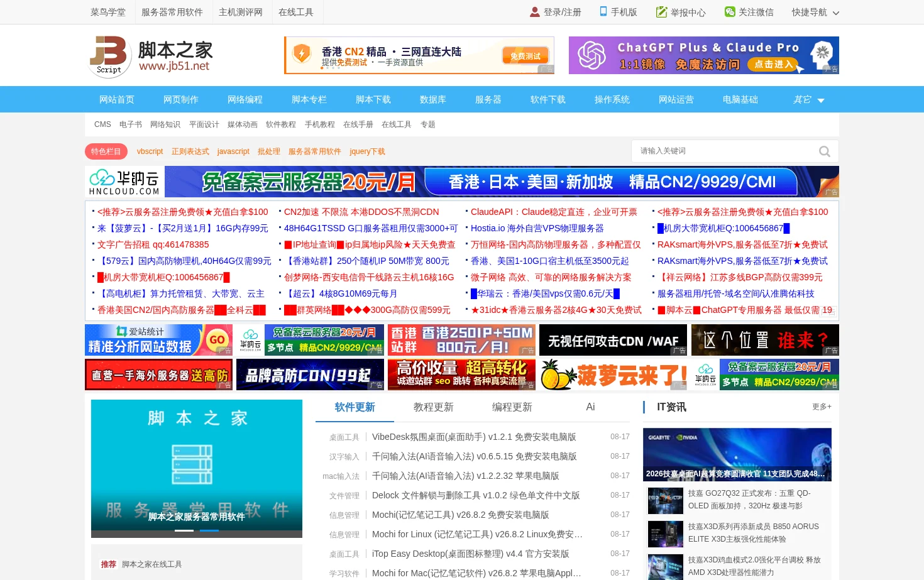Viewport: 924px width, 580px height.
Task: Open 网络编程 nav item
Action: tap(245, 99)
